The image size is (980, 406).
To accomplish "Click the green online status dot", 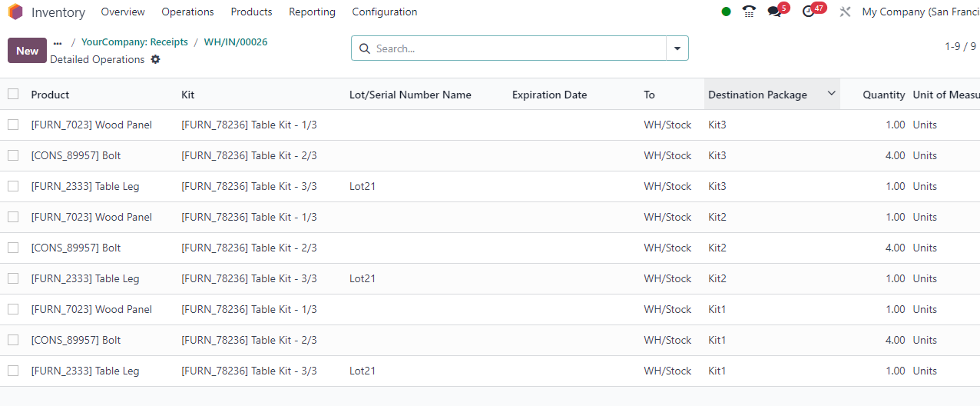I will (727, 12).
